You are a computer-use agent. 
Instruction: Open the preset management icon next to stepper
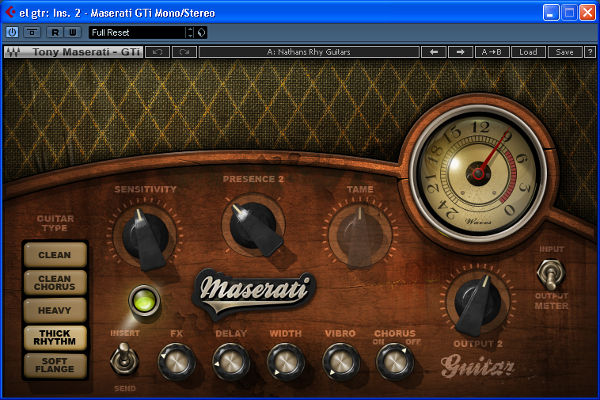pyautogui.click(x=202, y=33)
